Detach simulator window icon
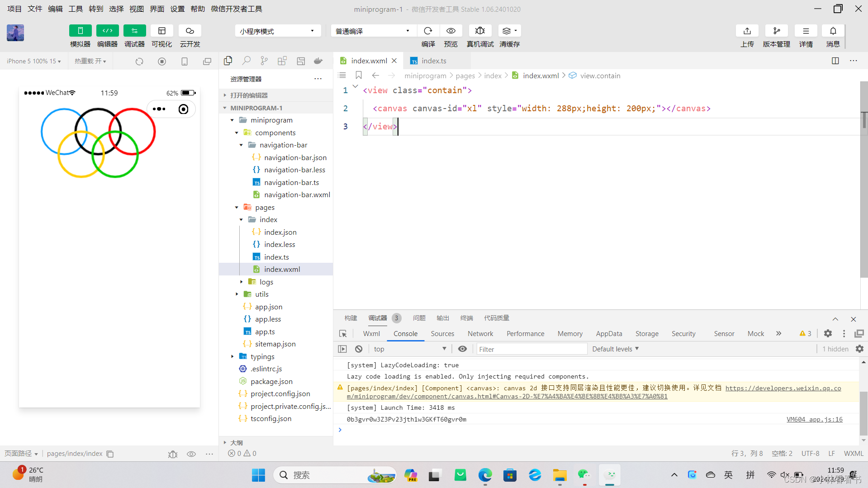Screen dimensions: 868x488 (x=207, y=61)
